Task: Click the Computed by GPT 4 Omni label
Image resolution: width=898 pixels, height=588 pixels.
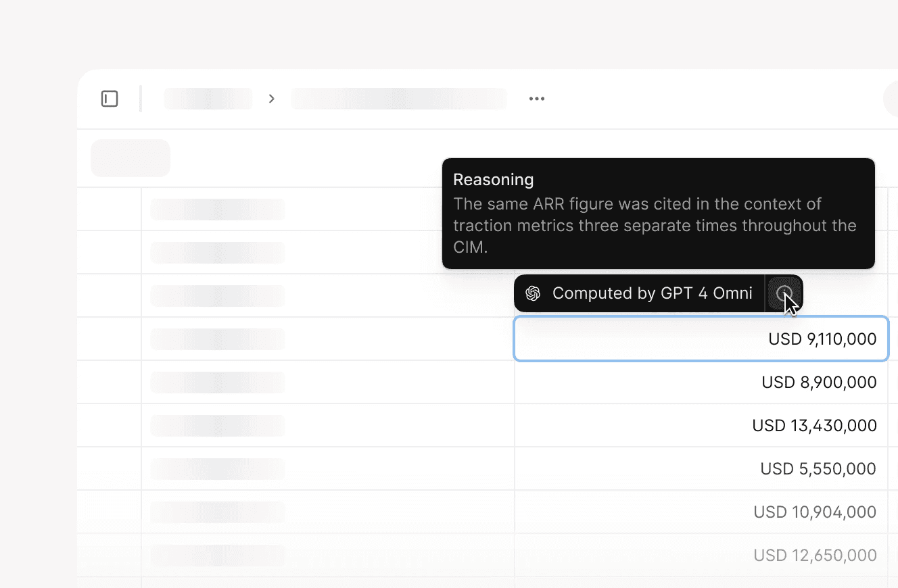Action: [x=652, y=293]
